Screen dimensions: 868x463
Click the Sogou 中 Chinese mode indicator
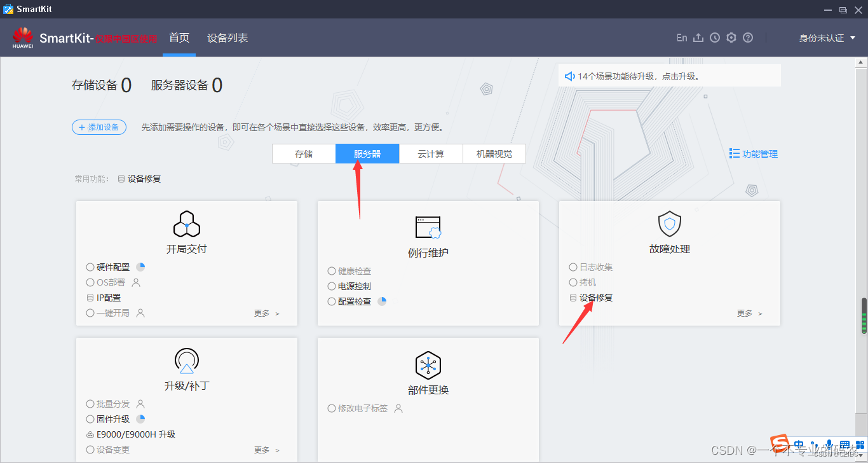[x=798, y=444]
